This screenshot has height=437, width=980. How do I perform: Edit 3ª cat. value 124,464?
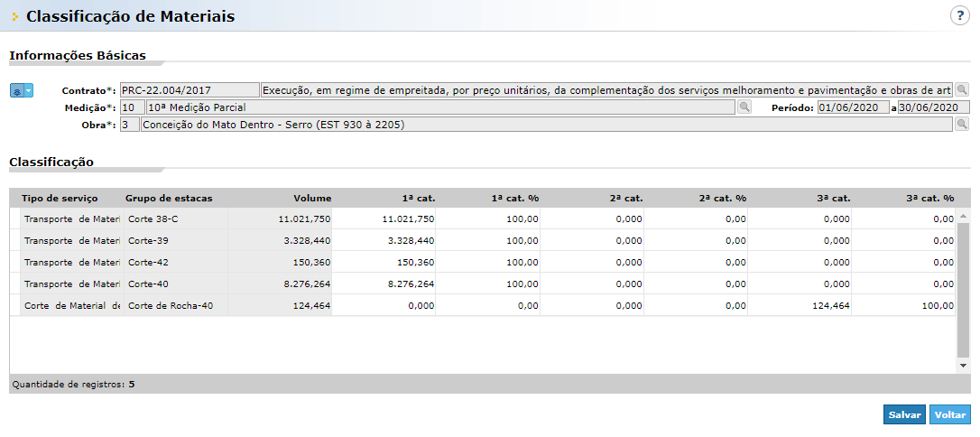(x=800, y=306)
